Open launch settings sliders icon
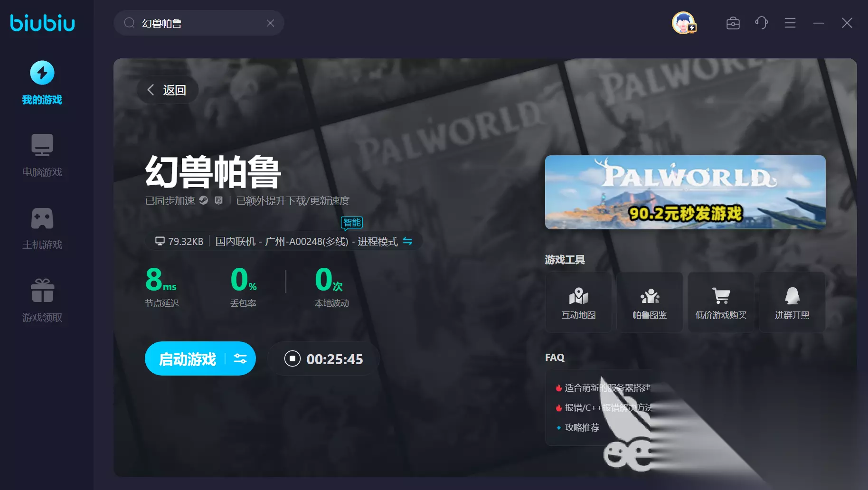This screenshot has width=868, height=490. (x=240, y=358)
